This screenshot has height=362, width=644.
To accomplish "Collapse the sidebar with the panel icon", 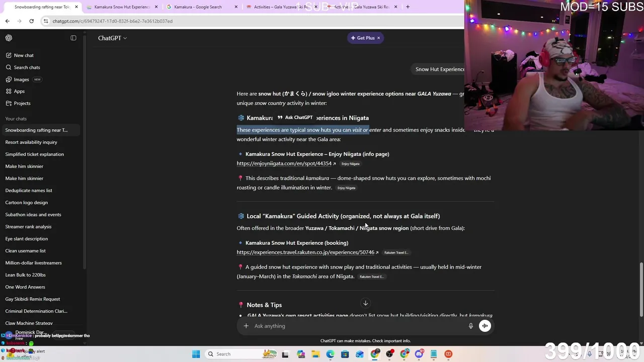I will 73,38.
